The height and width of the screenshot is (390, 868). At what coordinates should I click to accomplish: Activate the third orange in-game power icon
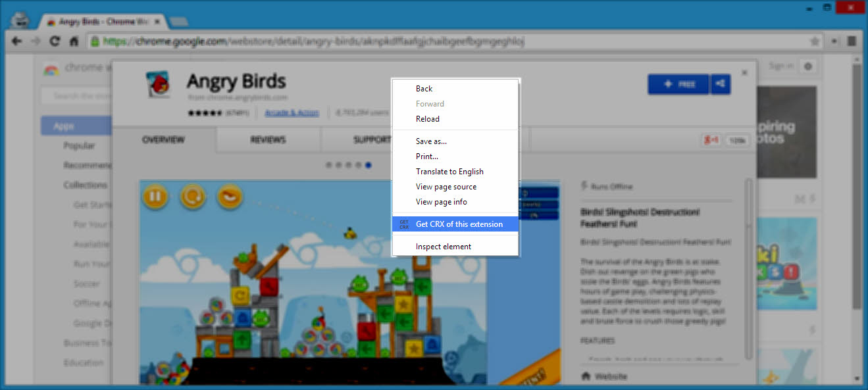[x=230, y=197]
